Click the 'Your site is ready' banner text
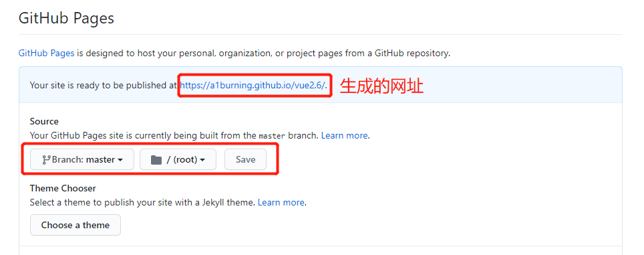Image resolution: width=644 pixels, height=255 pixels. [x=104, y=85]
